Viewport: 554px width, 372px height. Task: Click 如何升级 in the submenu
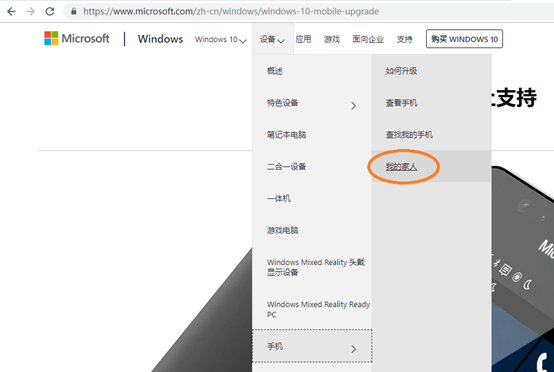pyautogui.click(x=431, y=71)
